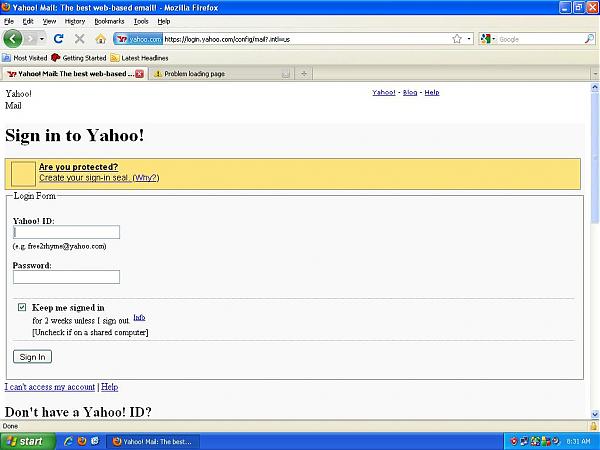Launch Internet Explorer from Quick Launch
Screen dimensions: 600x450
[68, 441]
